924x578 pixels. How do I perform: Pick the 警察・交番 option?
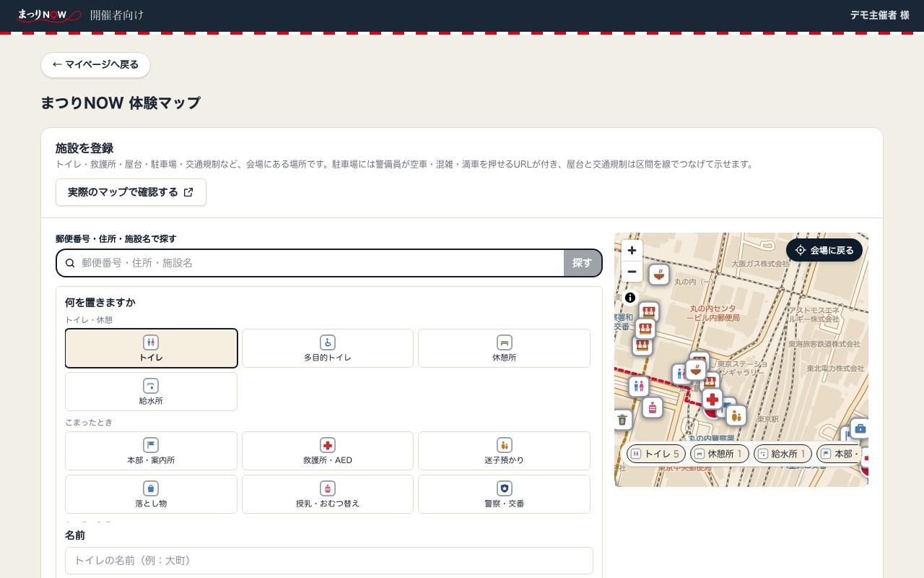(x=504, y=494)
